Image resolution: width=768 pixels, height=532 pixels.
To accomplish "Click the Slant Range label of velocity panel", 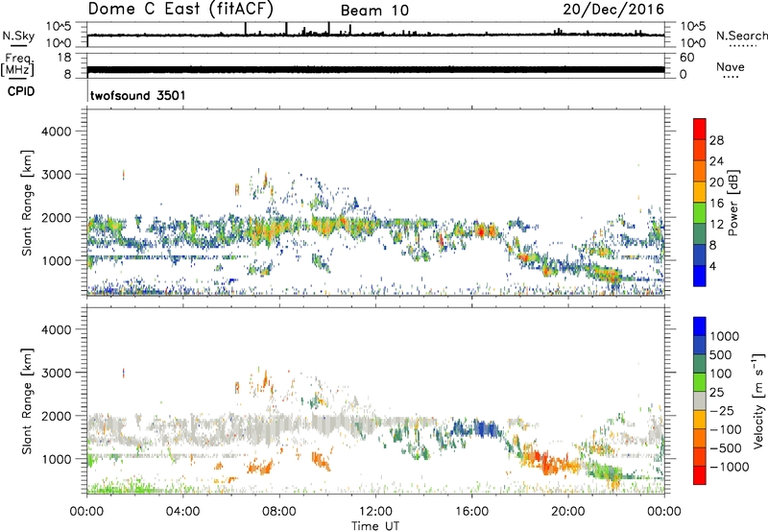I will click(27, 401).
